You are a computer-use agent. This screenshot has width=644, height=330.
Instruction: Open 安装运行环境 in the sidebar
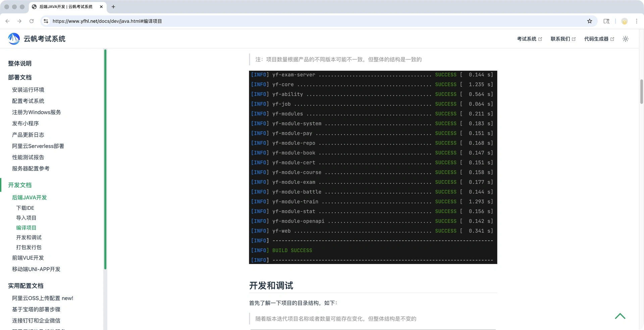28,90
